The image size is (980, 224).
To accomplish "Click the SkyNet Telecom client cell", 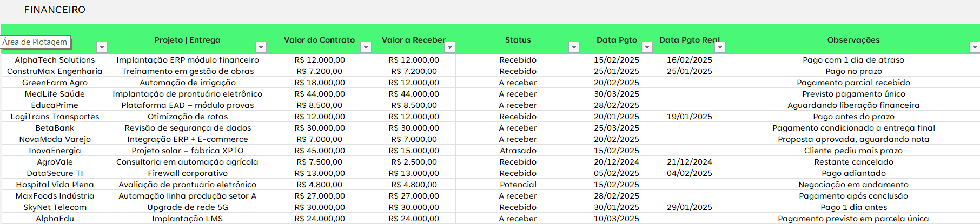I will pos(55,207).
